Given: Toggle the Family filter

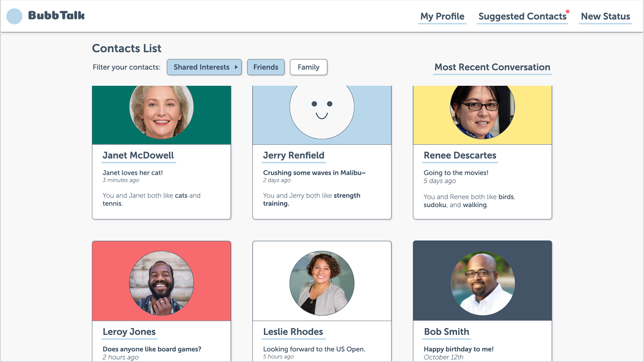Looking at the screenshot, I should [308, 67].
